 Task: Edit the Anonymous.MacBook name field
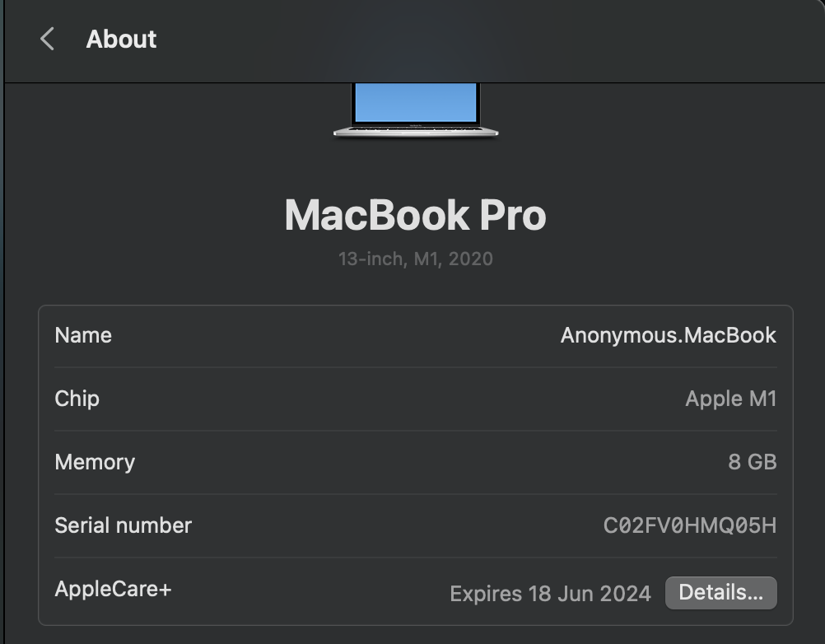[668, 335]
